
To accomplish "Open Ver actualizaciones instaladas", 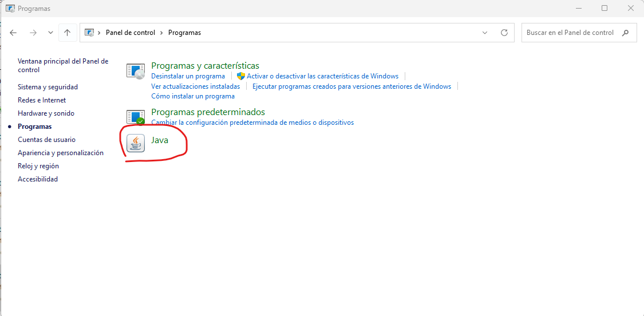I will tap(196, 86).
